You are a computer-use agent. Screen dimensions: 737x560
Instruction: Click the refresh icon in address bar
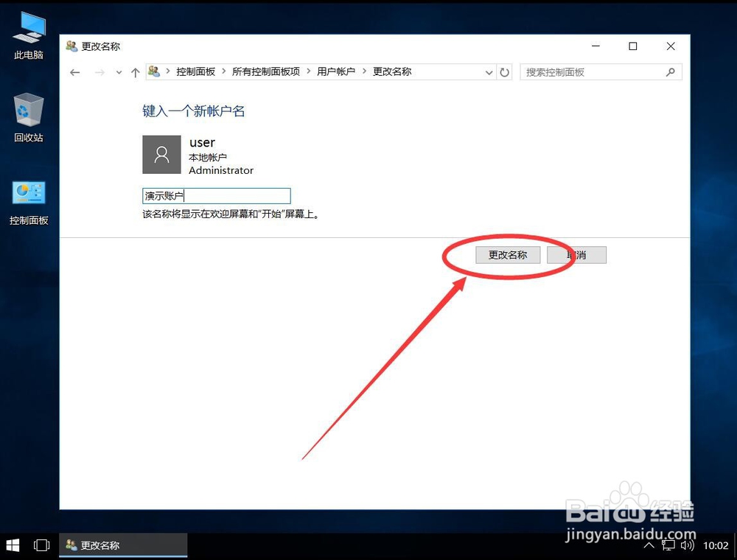[x=504, y=71]
